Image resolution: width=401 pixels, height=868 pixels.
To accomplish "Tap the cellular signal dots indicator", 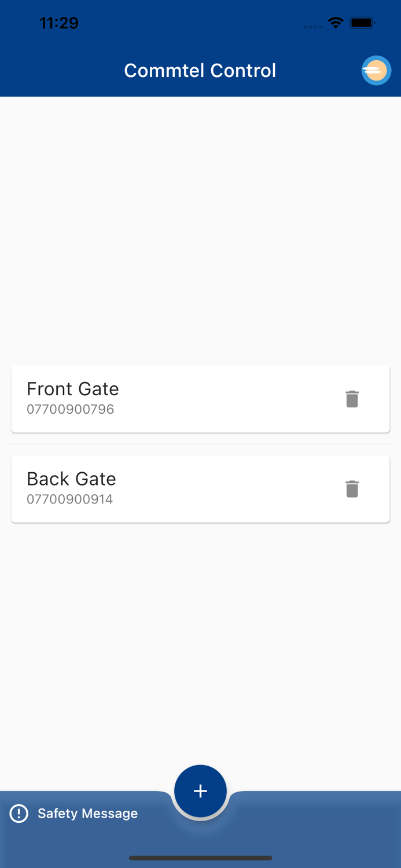I will coord(312,26).
